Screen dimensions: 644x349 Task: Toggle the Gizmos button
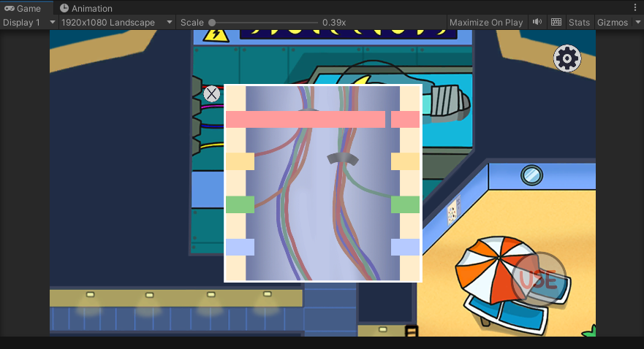613,23
